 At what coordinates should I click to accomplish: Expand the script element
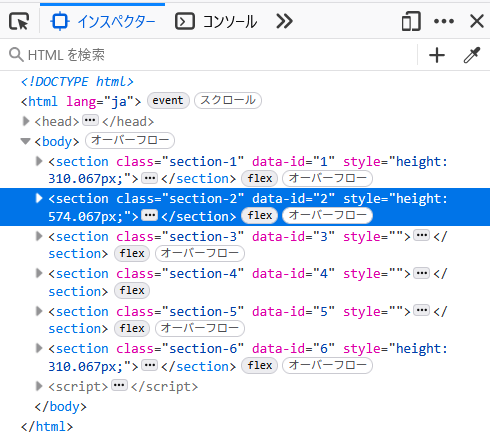(39, 386)
